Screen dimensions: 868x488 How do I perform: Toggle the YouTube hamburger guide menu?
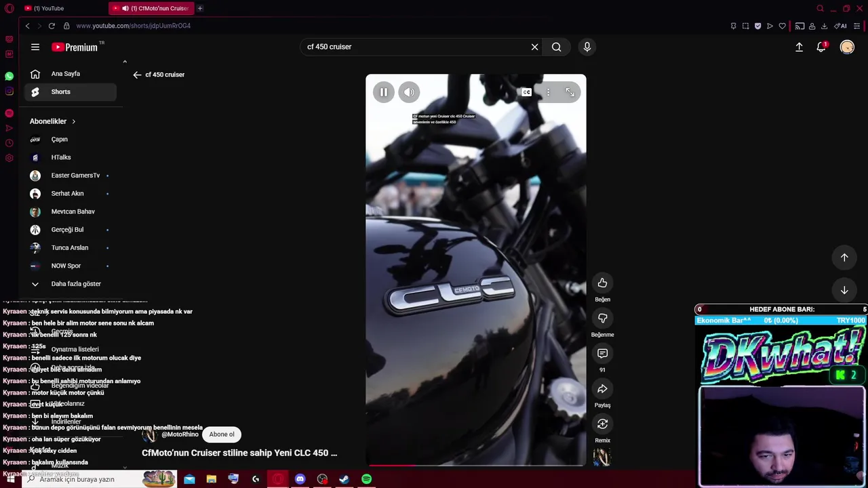(x=35, y=47)
